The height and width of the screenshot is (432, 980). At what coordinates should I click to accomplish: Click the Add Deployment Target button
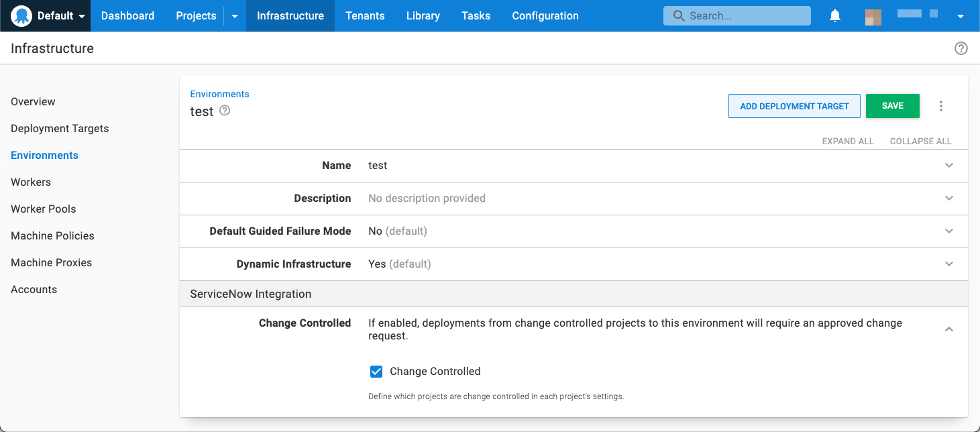(794, 105)
